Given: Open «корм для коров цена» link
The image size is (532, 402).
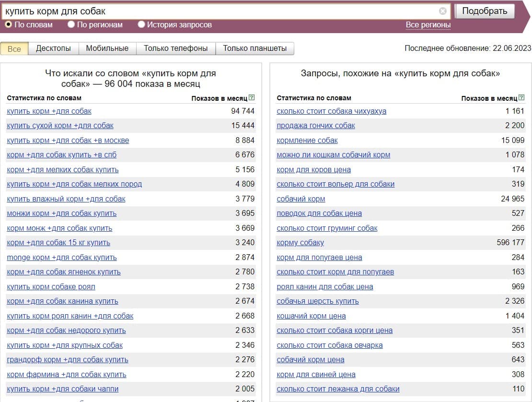Looking at the screenshot, I should [x=314, y=169].
